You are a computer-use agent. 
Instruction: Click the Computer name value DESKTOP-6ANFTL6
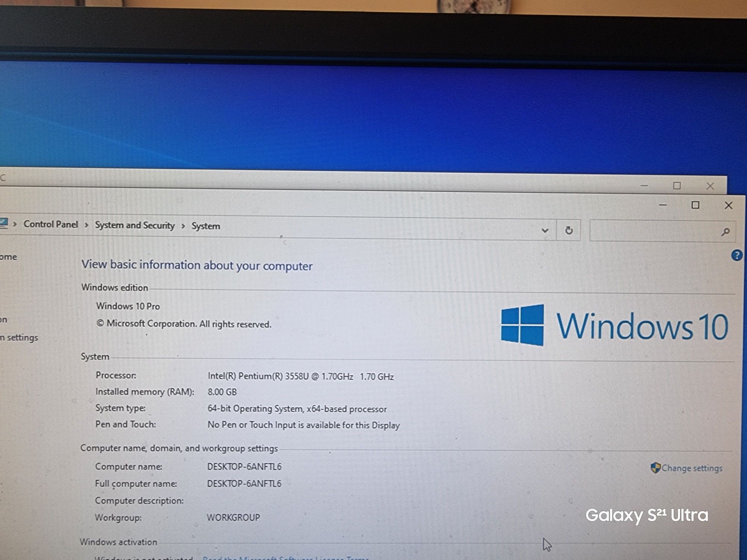tap(244, 467)
